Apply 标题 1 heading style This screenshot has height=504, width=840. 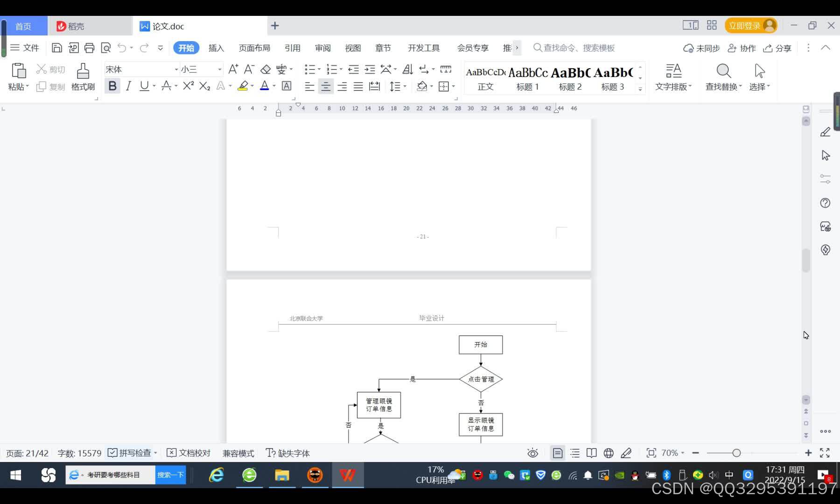[x=528, y=78]
